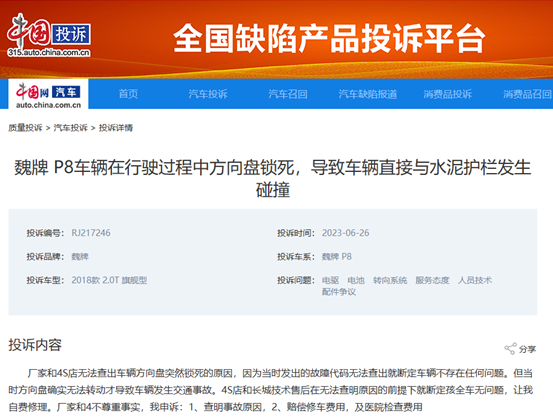Select the 服务态度 issue tag

[x=432, y=280]
